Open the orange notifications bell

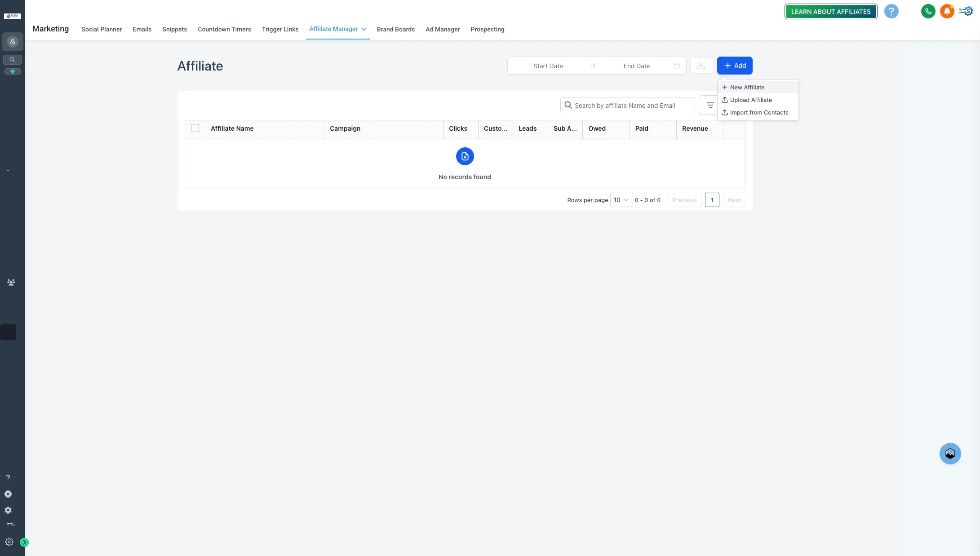[947, 11]
